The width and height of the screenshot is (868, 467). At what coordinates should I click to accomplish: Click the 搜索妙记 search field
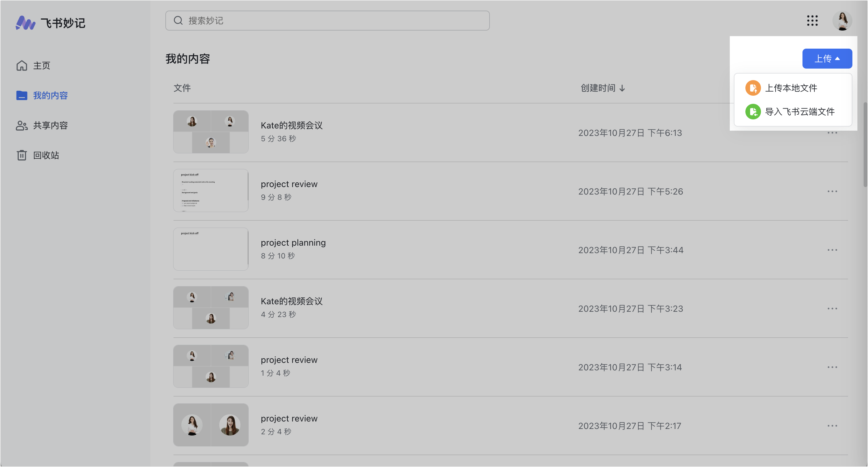327,21
